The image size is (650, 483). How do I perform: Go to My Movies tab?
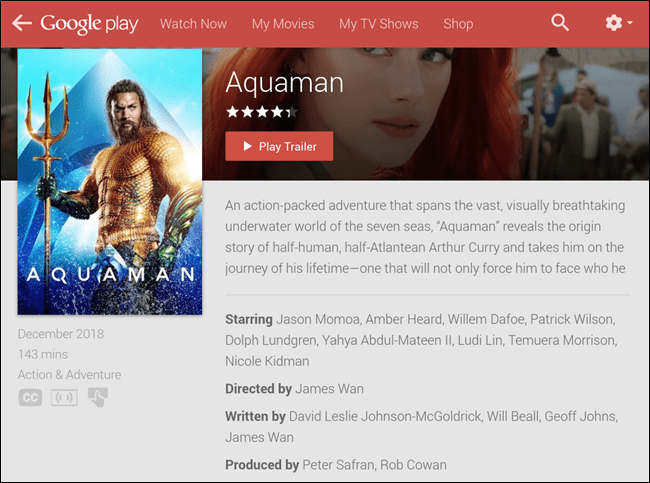[282, 23]
